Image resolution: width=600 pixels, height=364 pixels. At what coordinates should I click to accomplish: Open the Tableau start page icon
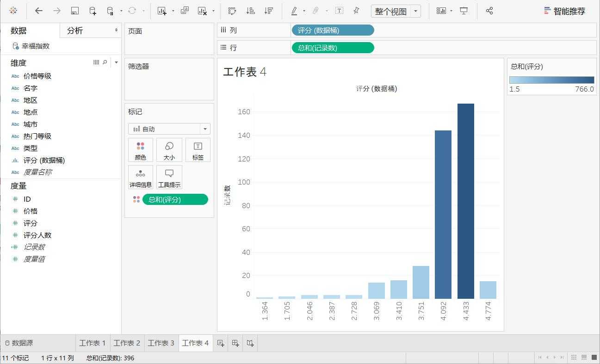[13, 11]
